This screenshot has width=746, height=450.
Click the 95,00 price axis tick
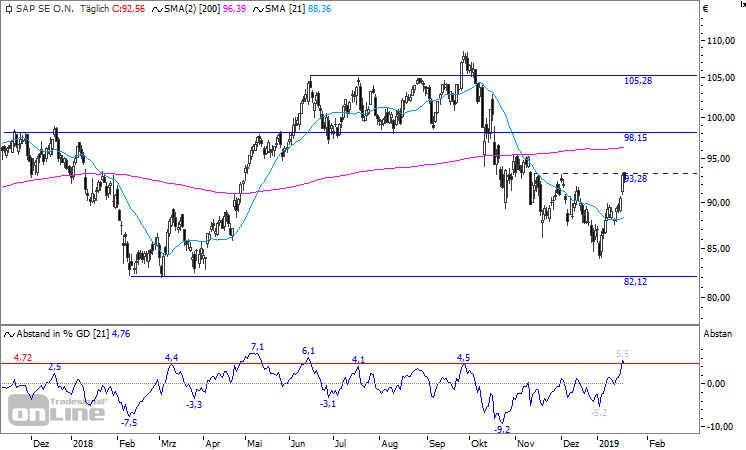pos(718,158)
